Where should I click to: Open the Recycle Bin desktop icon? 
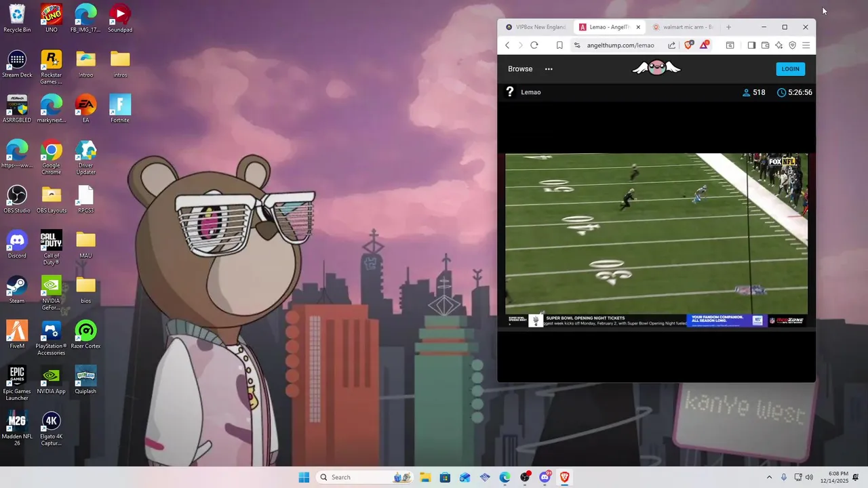[17, 18]
